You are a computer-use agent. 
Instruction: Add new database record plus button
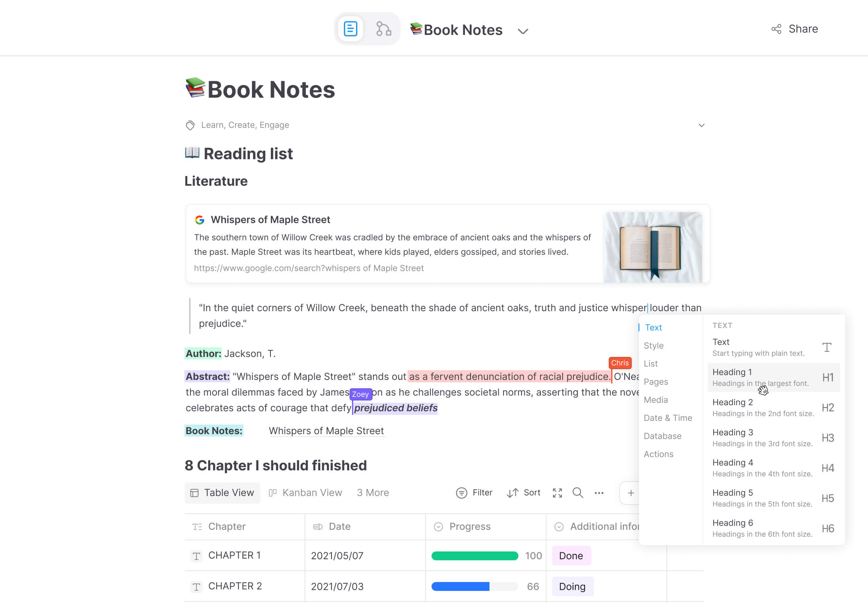pyautogui.click(x=631, y=493)
